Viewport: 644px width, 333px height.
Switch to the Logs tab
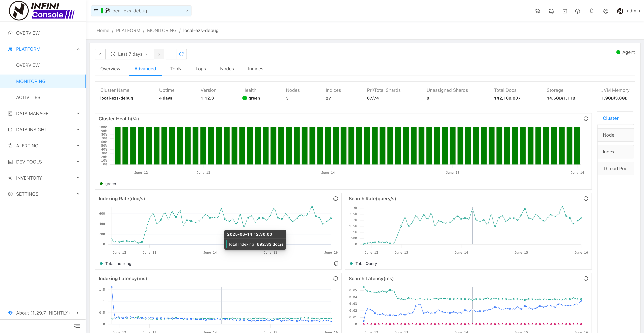tap(201, 69)
